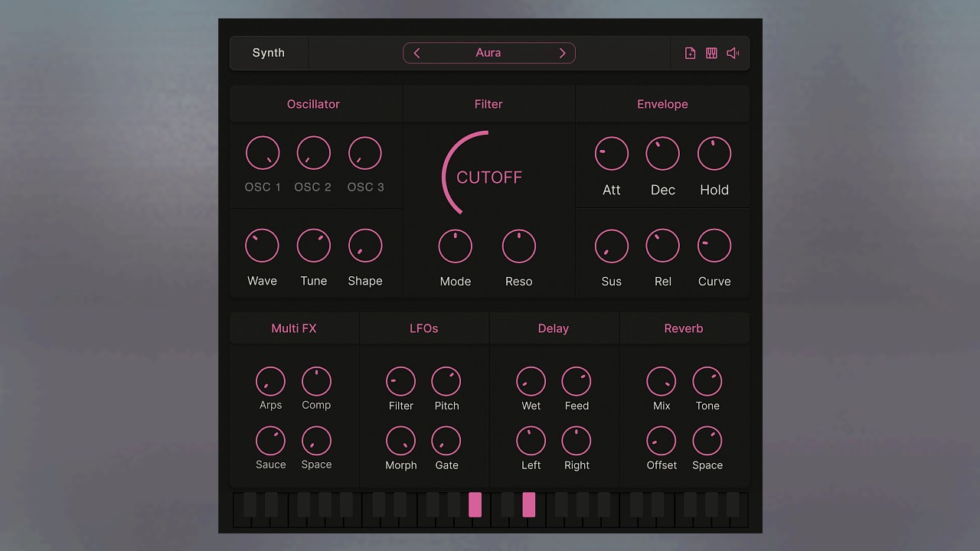Create a new preset with the document icon
The width and height of the screenshot is (980, 551).
point(690,53)
